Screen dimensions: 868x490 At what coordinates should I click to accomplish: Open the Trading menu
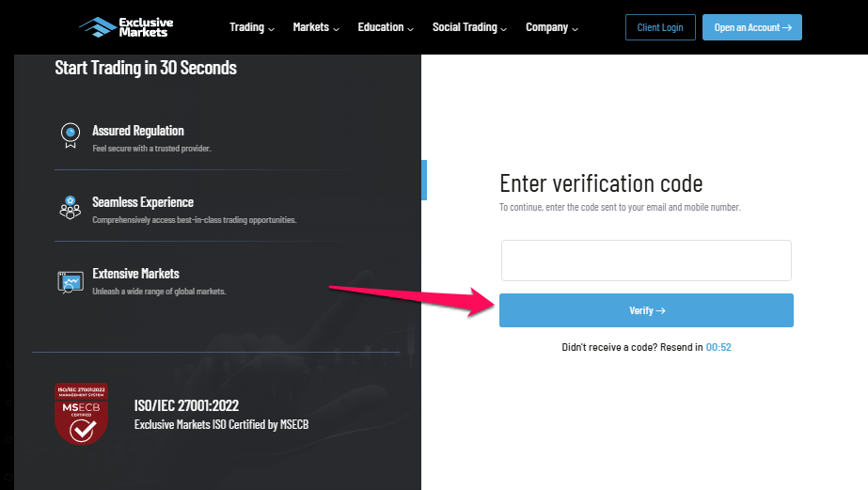click(x=252, y=27)
